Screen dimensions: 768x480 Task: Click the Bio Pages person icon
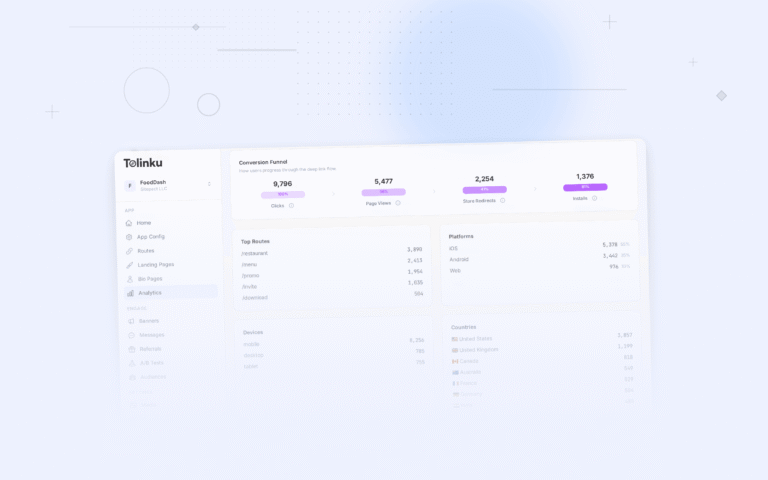point(130,279)
